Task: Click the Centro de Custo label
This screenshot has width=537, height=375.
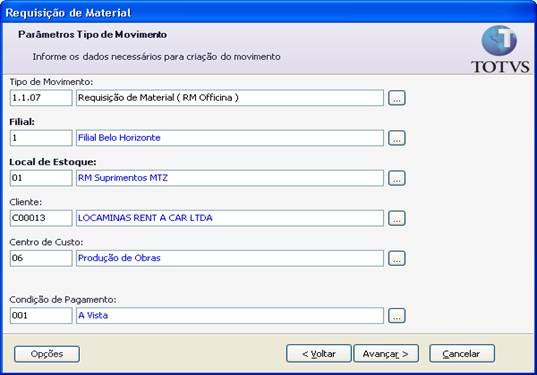Action: coord(46,242)
